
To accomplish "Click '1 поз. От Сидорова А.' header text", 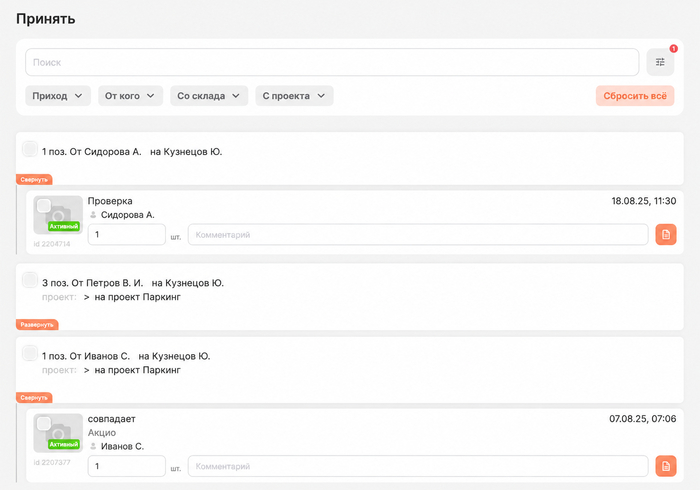I will point(92,152).
